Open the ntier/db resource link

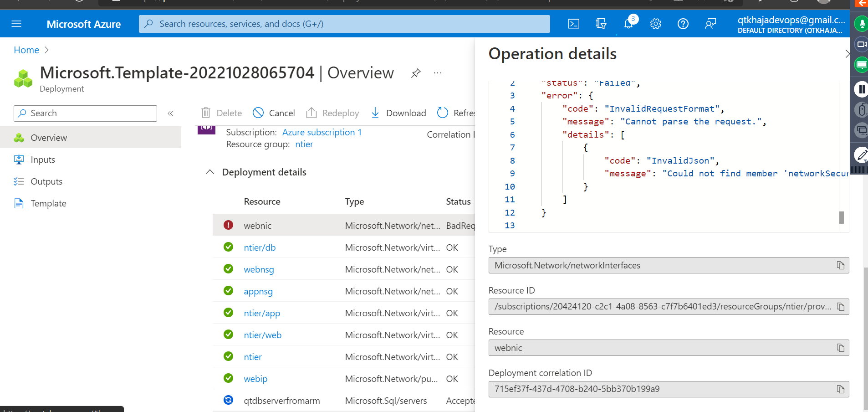(x=260, y=247)
